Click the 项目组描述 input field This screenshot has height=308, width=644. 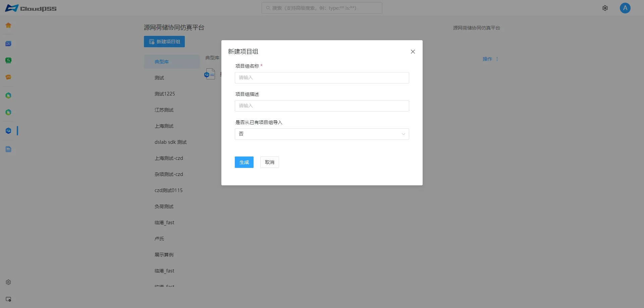322,106
